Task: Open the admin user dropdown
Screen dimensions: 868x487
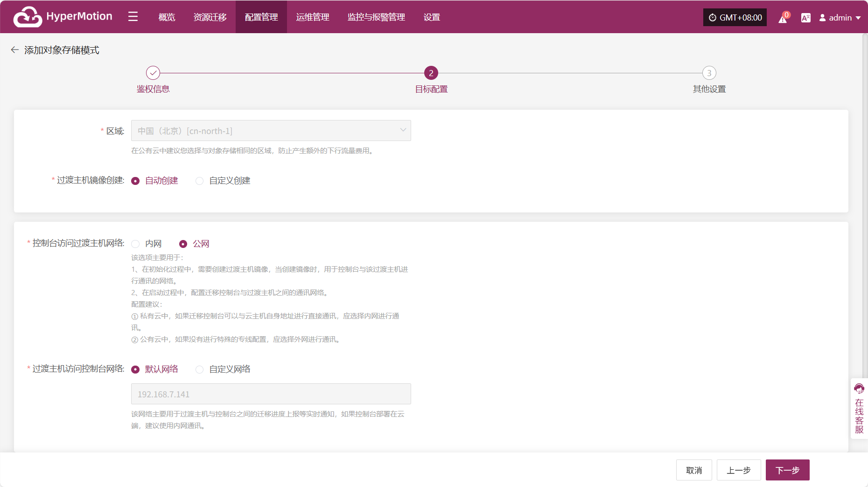Action: 840,18
